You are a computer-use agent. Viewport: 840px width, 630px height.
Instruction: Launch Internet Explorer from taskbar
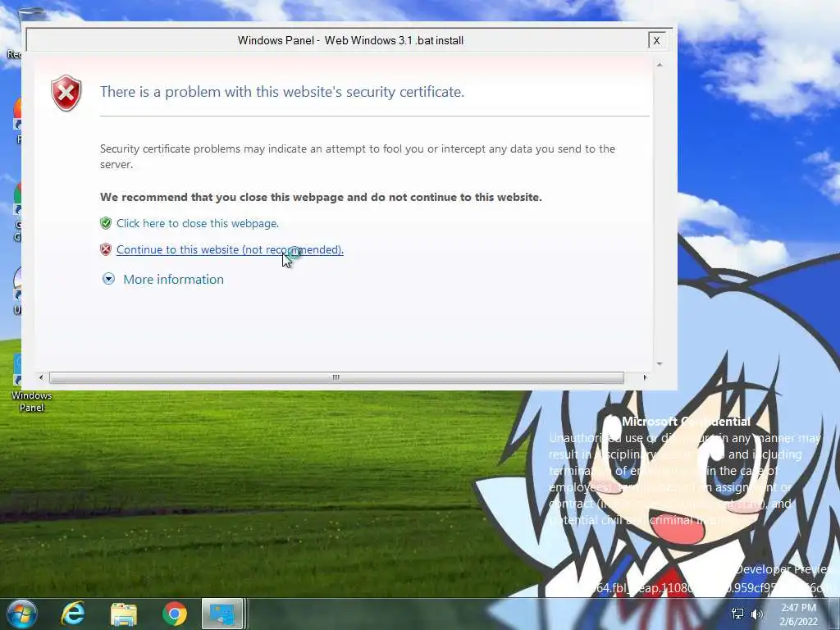73,614
